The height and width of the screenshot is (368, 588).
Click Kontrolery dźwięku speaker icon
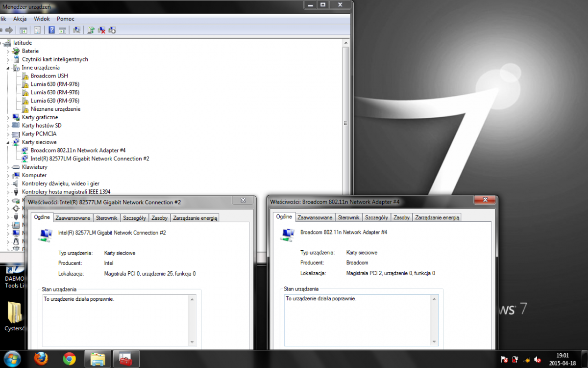16,184
